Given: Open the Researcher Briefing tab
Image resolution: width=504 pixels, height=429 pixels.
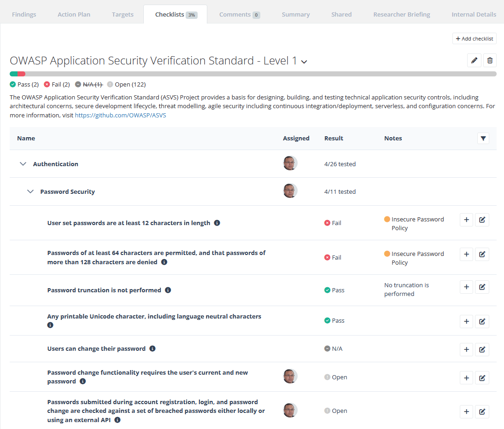Looking at the screenshot, I should [401, 14].
